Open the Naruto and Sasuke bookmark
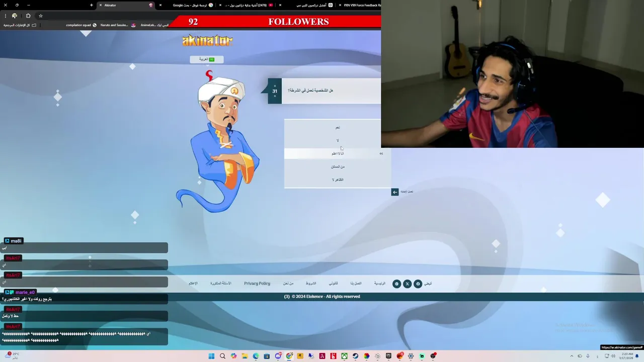The image size is (644, 362). [x=118, y=25]
